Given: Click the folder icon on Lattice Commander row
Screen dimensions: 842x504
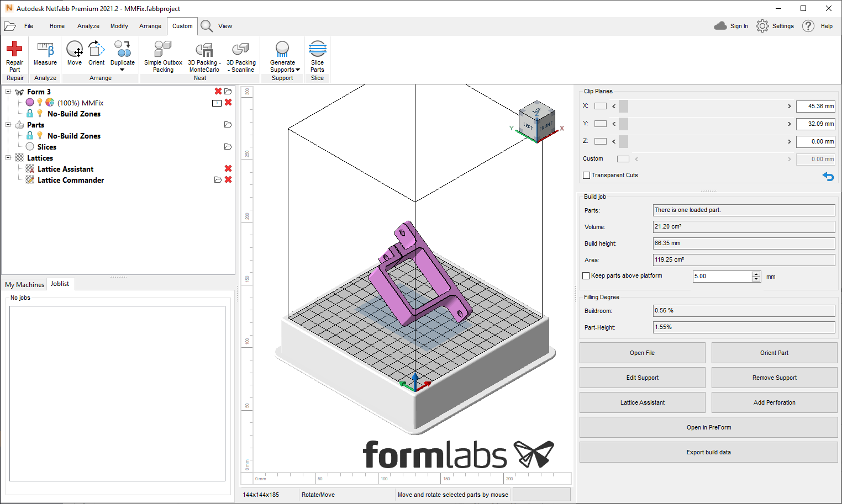Looking at the screenshot, I should pos(218,180).
